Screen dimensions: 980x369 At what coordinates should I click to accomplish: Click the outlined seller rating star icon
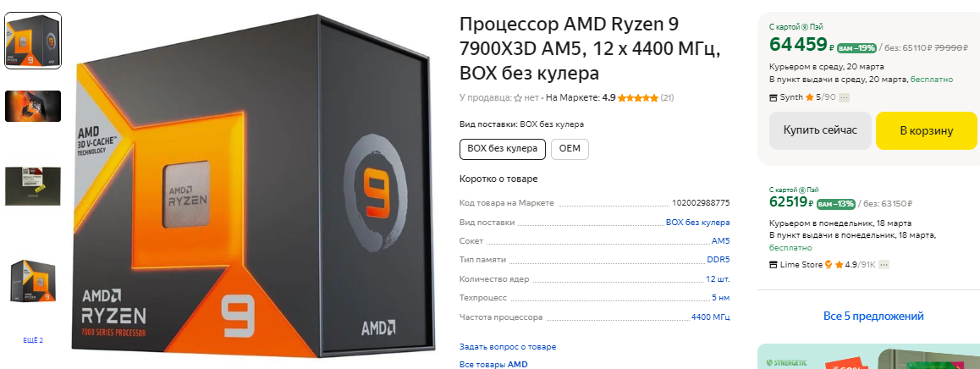pos(517,98)
